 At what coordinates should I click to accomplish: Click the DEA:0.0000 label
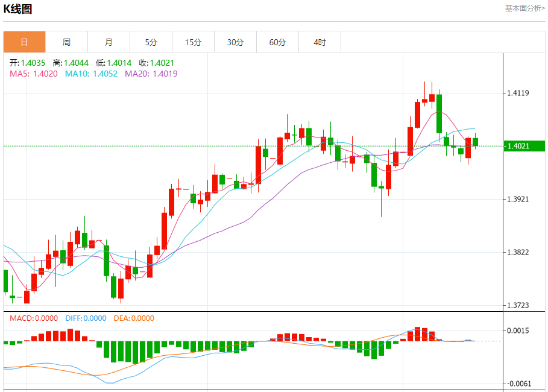click(x=134, y=318)
